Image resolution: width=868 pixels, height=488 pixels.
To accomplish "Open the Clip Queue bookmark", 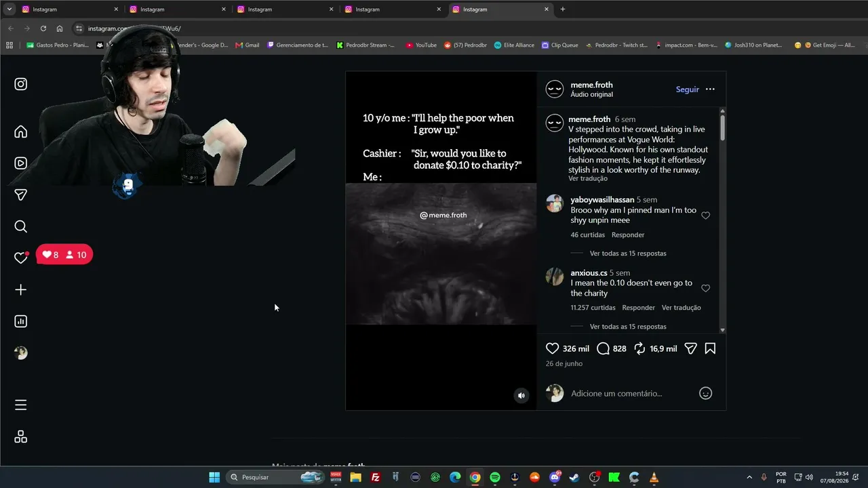I will (559, 45).
